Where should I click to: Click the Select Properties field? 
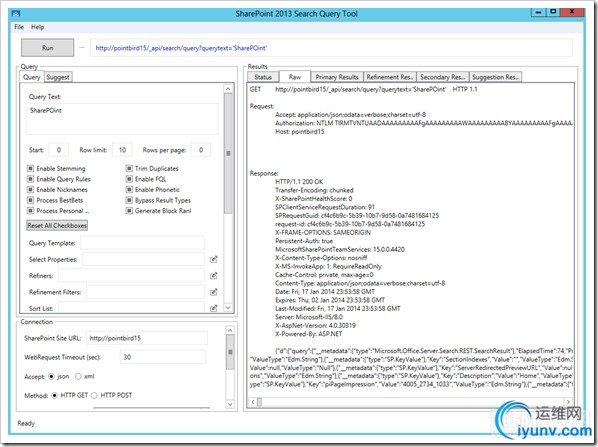(143, 259)
